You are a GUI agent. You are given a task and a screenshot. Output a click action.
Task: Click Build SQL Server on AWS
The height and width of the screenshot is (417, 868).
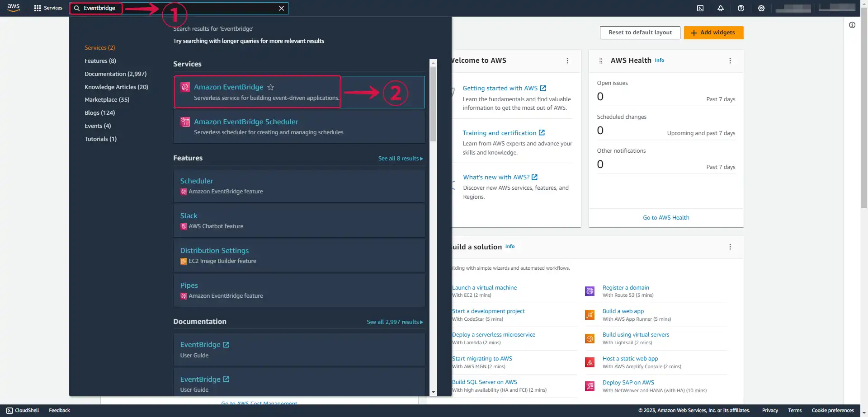click(484, 382)
